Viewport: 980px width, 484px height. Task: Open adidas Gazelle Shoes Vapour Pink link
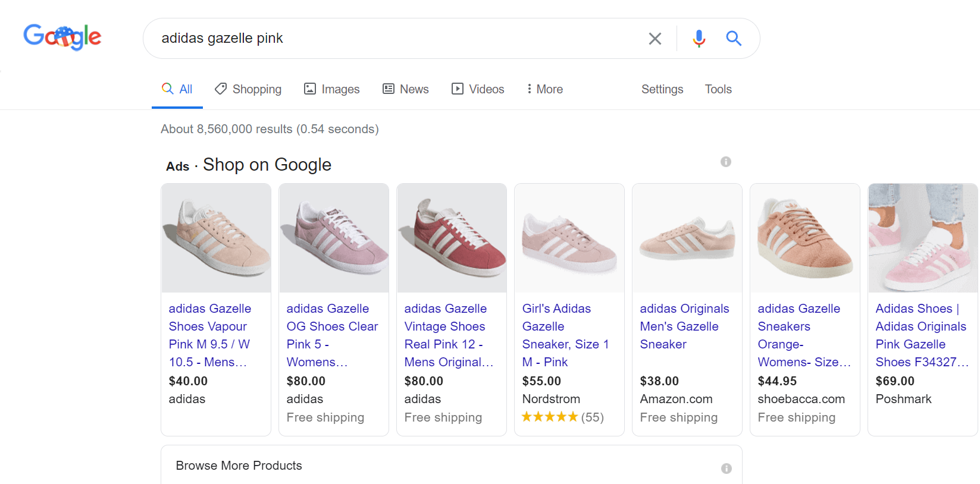tap(209, 335)
